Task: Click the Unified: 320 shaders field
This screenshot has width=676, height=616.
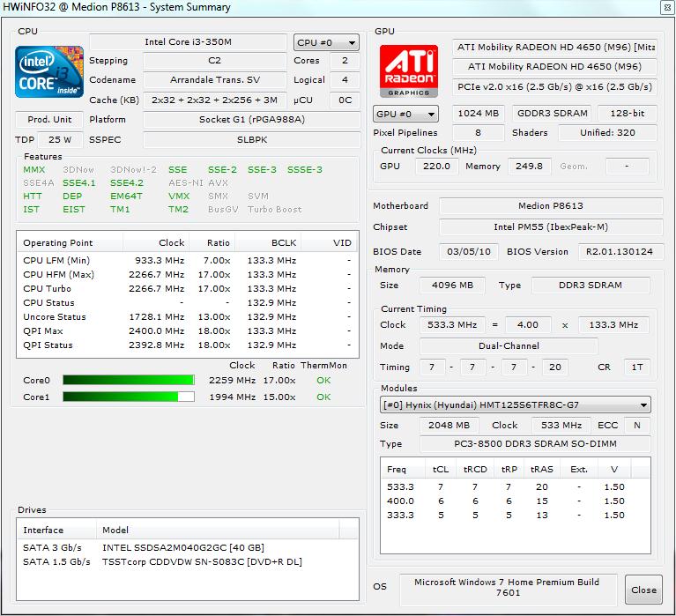Action: [607, 133]
